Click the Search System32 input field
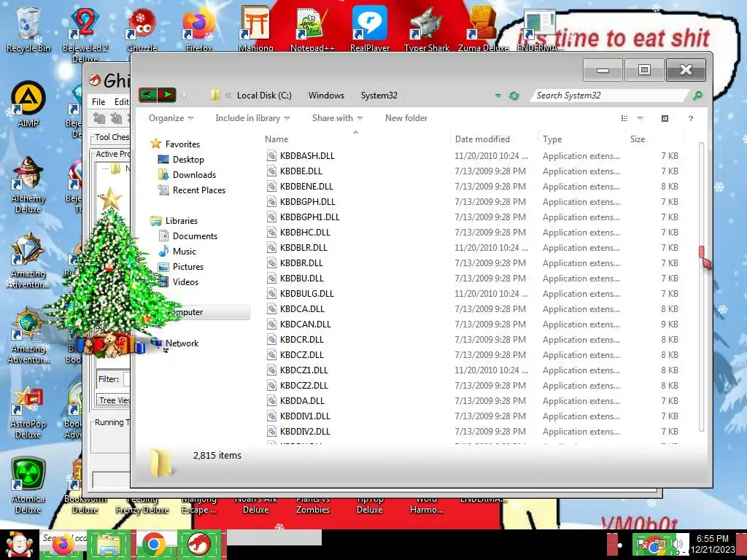This screenshot has width=747, height=560. 610,96
